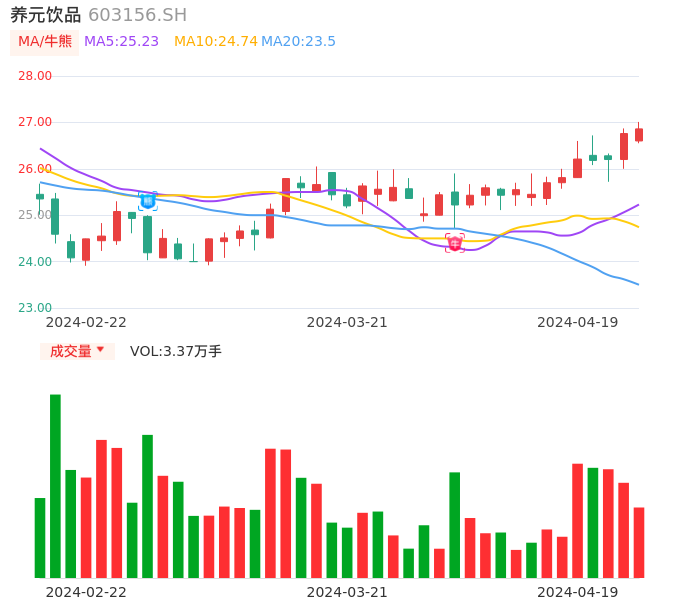
Task: Click the red bull signal marker icon
Action: point(455,243)
